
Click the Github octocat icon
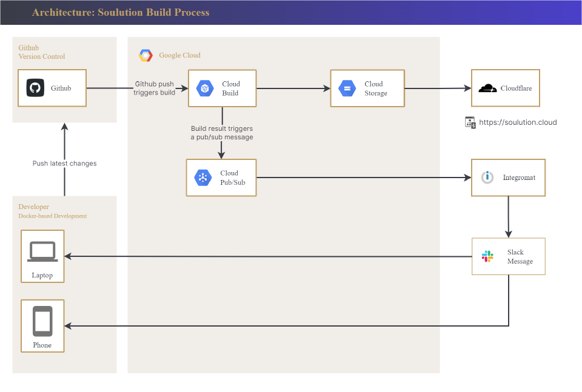35,88
